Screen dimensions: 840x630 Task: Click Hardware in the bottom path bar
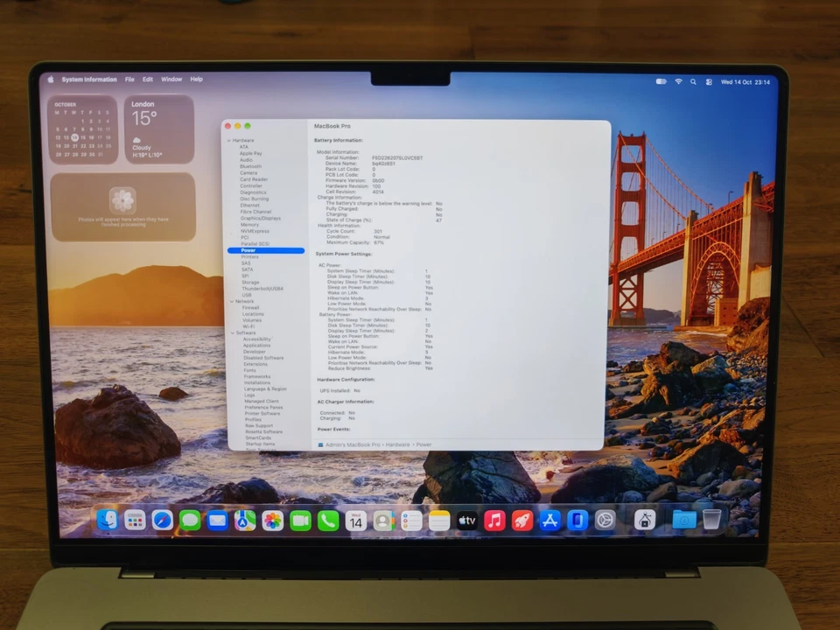(397, 444)
